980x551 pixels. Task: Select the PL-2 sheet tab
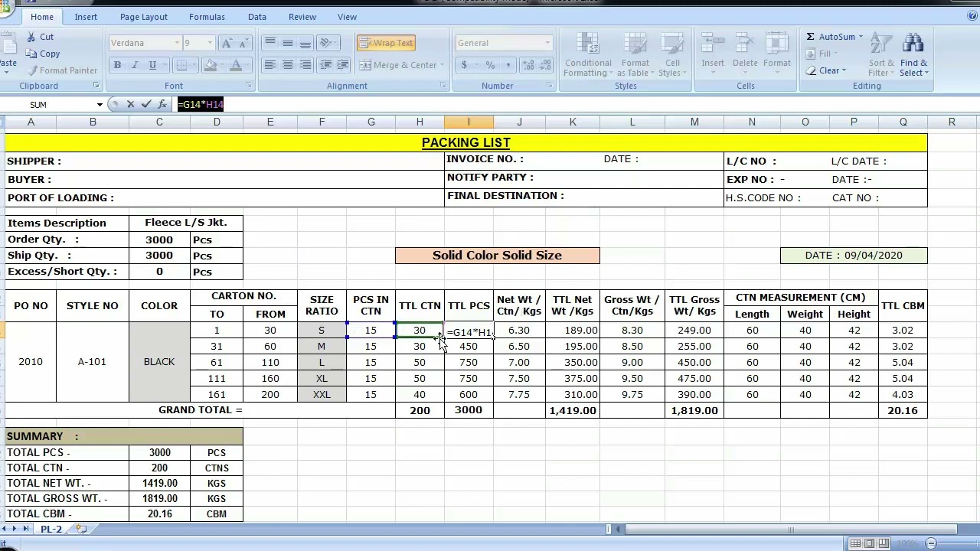[x=51, y=529]
